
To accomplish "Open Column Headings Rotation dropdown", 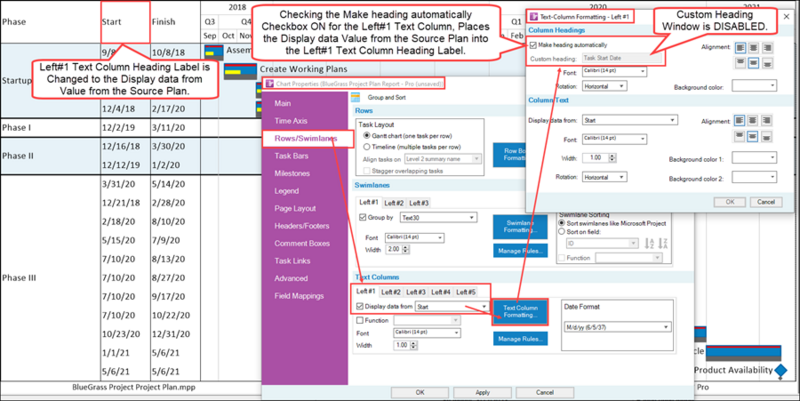I will click(604, 87).
